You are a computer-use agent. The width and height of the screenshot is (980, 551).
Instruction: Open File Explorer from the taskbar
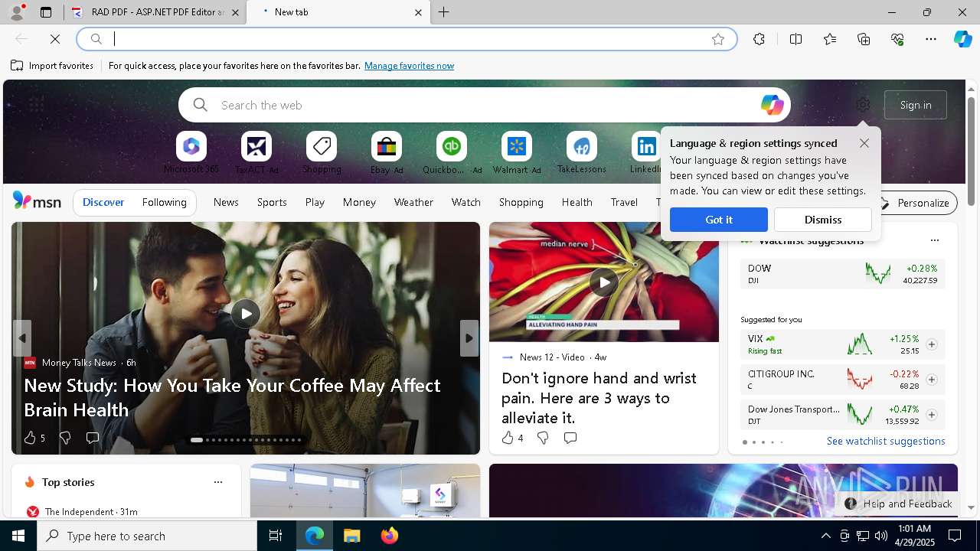[351, 536]
